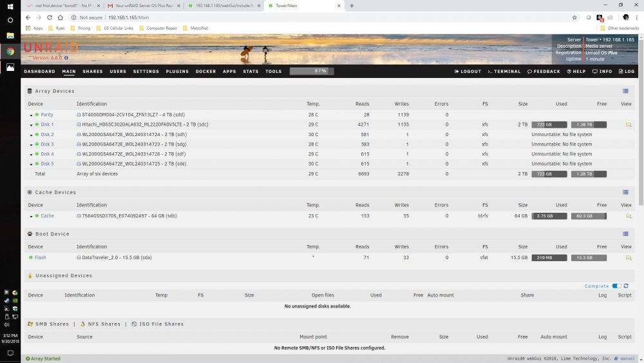The height and width of the screenshot is (363, 644).
Task: Click Disk 3 status indicator dot
Action: click(x=37, y=144)
